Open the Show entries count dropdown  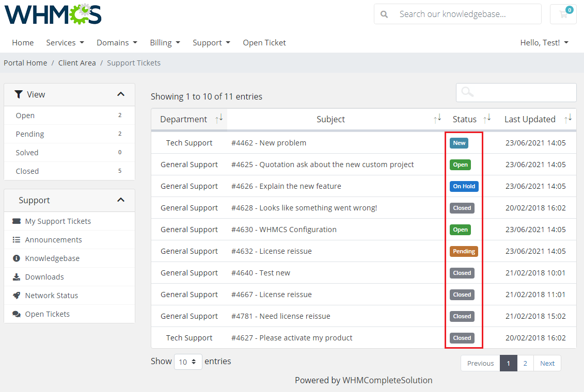click(188, 362)
